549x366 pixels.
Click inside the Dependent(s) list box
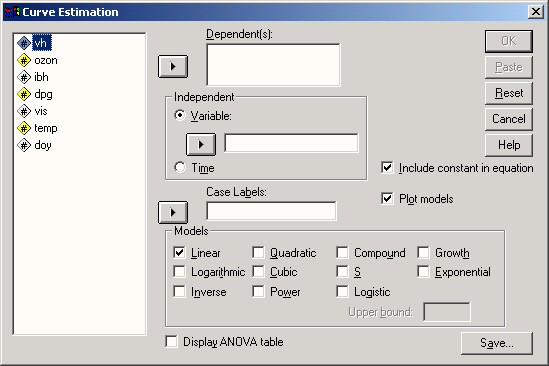[273, 65]
